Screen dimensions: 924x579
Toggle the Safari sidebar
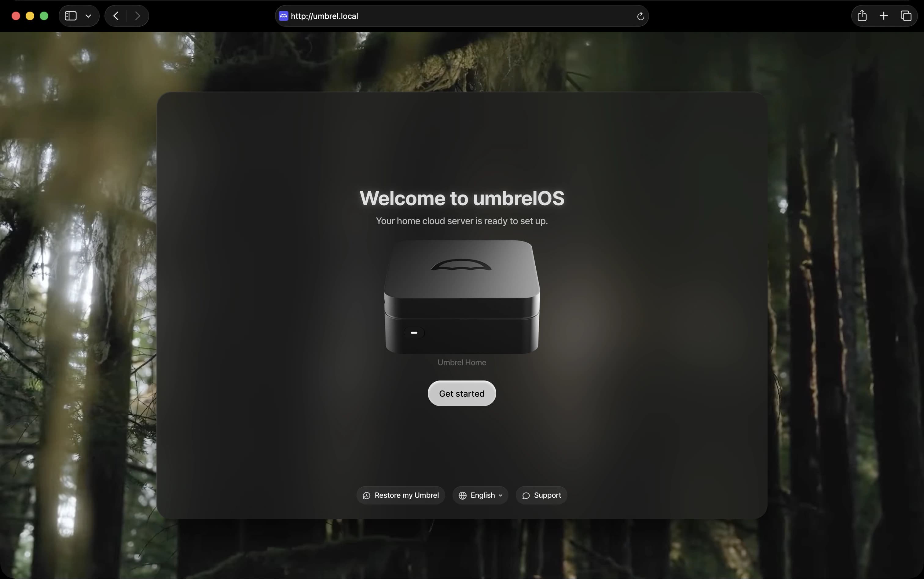(x=71, y=16)
